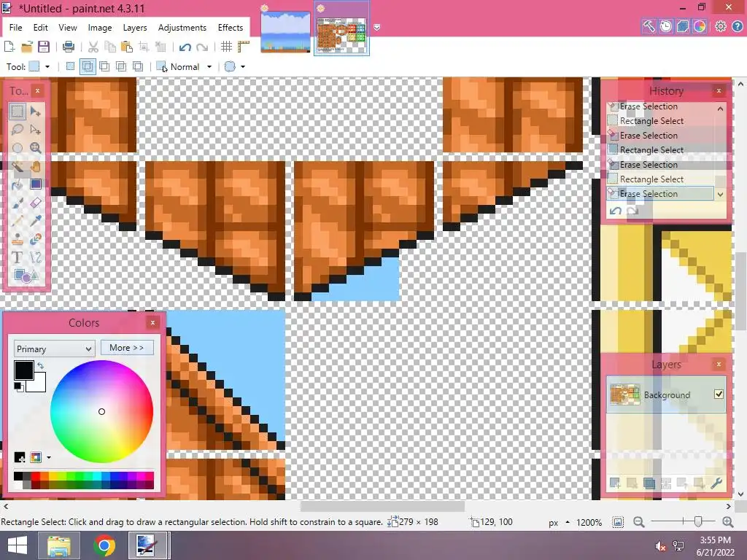The height and width of the screenshot is (560, 747).
Task: Click undo button in History panel
Action: [616, 211]
